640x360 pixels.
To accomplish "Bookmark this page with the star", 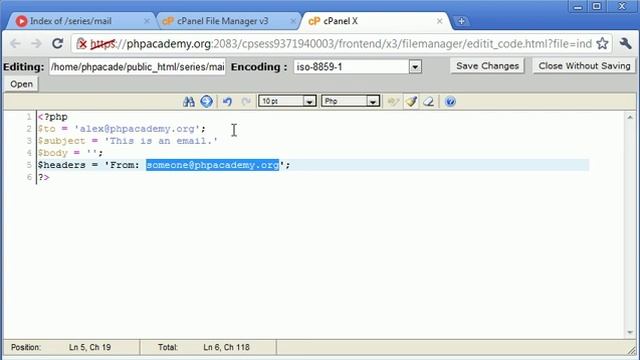I will tap(602, 43).
